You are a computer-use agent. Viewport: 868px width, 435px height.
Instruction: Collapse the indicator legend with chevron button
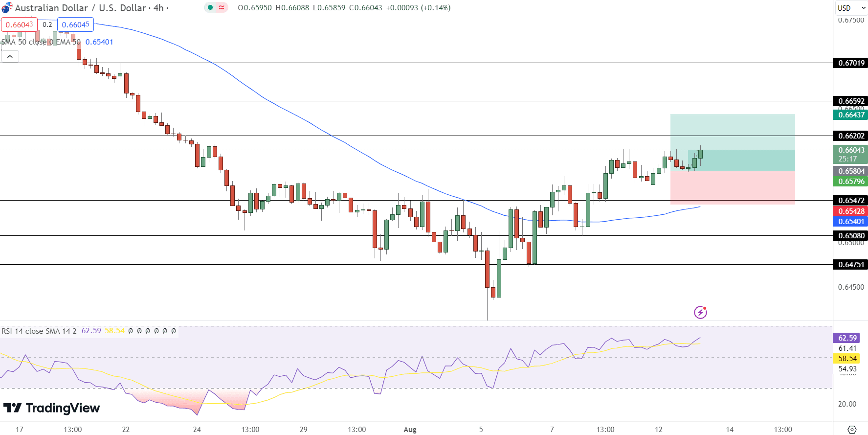pyautogui.click(x=10, y=57)
